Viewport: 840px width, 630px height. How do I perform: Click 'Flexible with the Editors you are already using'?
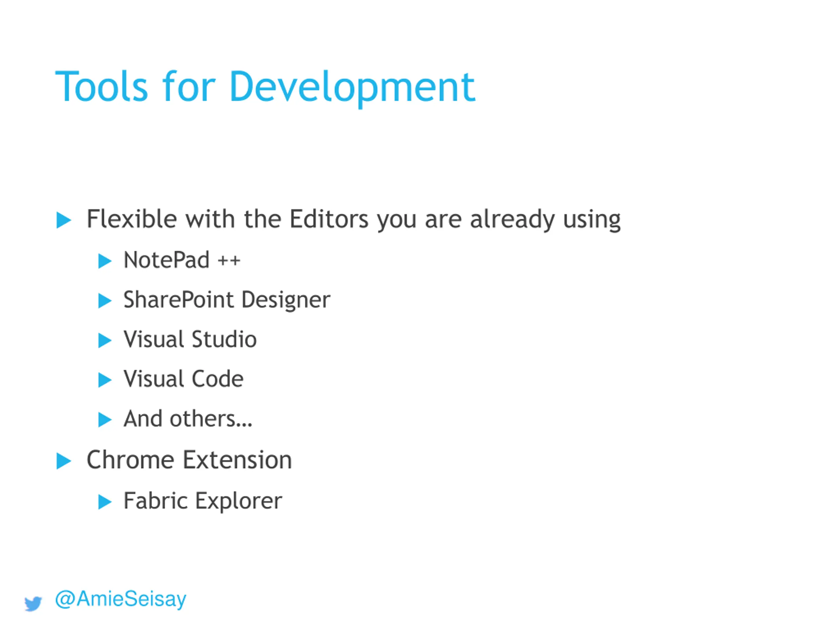pyautogui.click(x=353, y=220)
